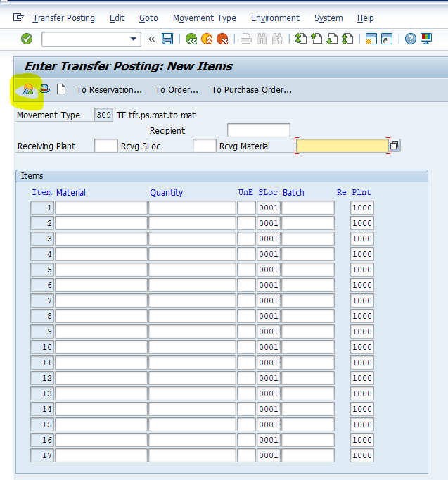Click the Batch field in item 4
Image resolution: width=448 pixels, height=480 pixels.
pyautogui.click(x=308, y=254)
